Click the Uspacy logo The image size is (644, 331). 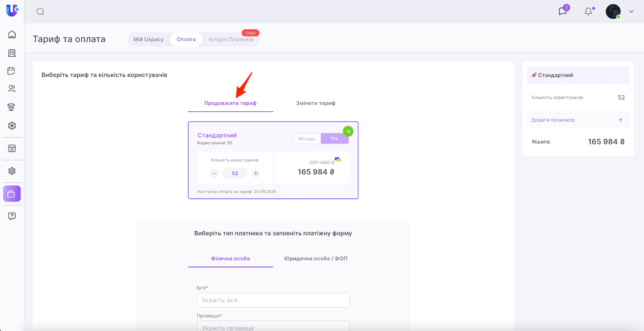[12, 10]
